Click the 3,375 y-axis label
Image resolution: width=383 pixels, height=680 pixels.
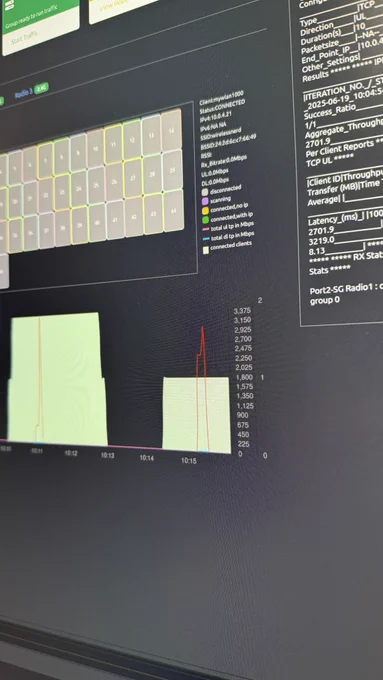point(242,311)
